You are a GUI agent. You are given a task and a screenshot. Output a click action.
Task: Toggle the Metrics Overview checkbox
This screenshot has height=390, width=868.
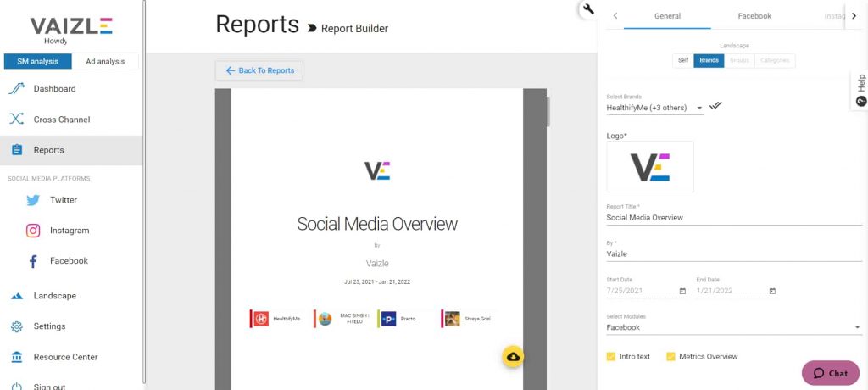pos(670,356)
